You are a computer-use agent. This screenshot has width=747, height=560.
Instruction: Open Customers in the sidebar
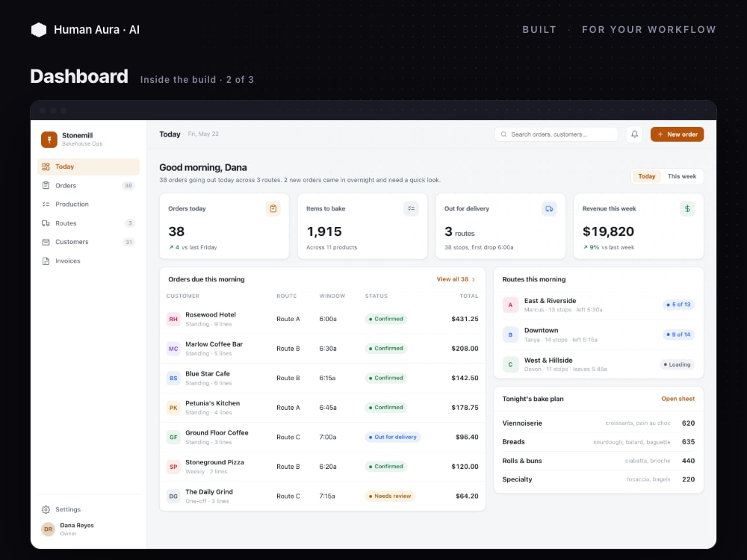click(88, 242)
